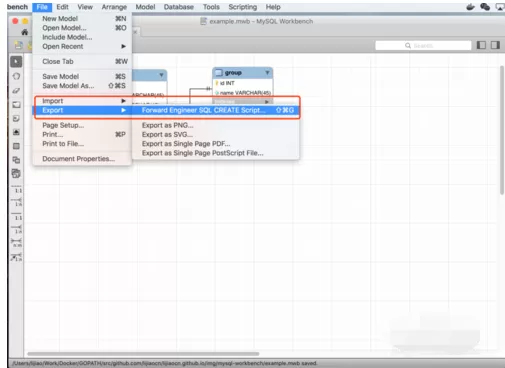Select the 'name VARCHAR(45)' column row
The height and width of the screenshot is (368, 505).
click(242, 93)
